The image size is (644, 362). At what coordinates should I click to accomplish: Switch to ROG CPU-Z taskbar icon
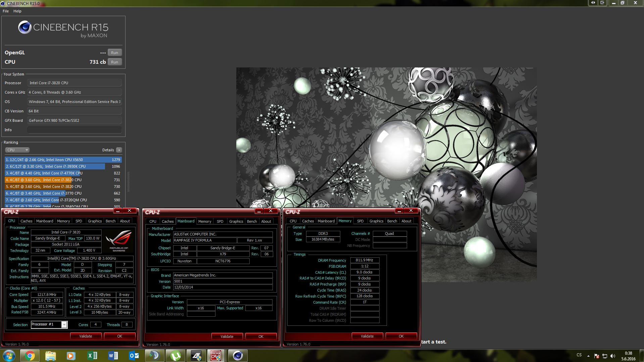(216, 356)
